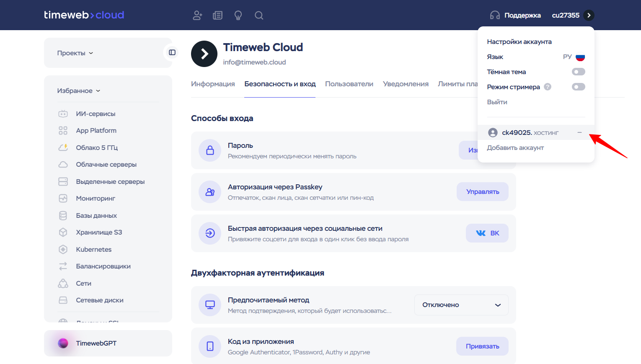The width and height of the screenshot is (641, 364).
Task: Click Привязать for app code
Action: tap(482, 346)
